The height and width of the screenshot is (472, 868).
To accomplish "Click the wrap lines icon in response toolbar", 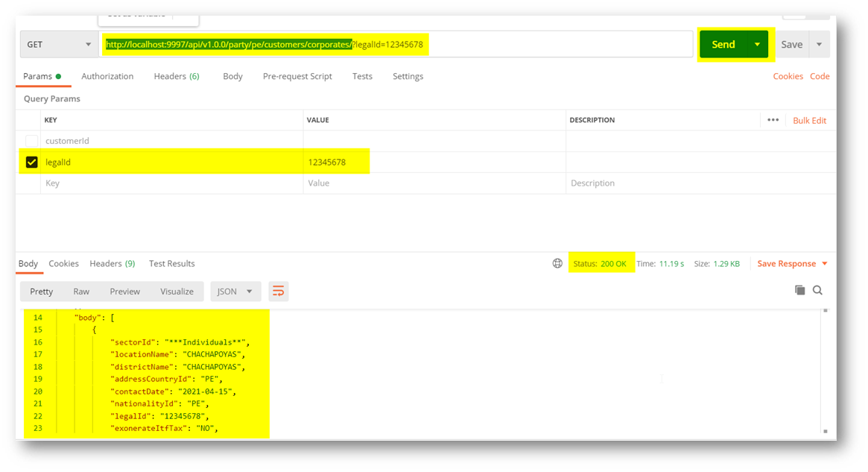I will (x=278, y=292).
